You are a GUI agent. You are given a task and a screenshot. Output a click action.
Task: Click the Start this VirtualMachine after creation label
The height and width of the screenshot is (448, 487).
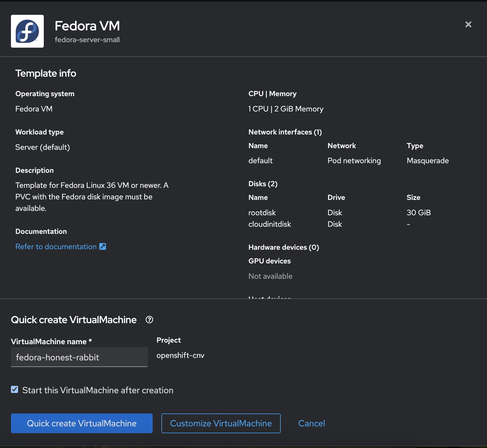98,390
